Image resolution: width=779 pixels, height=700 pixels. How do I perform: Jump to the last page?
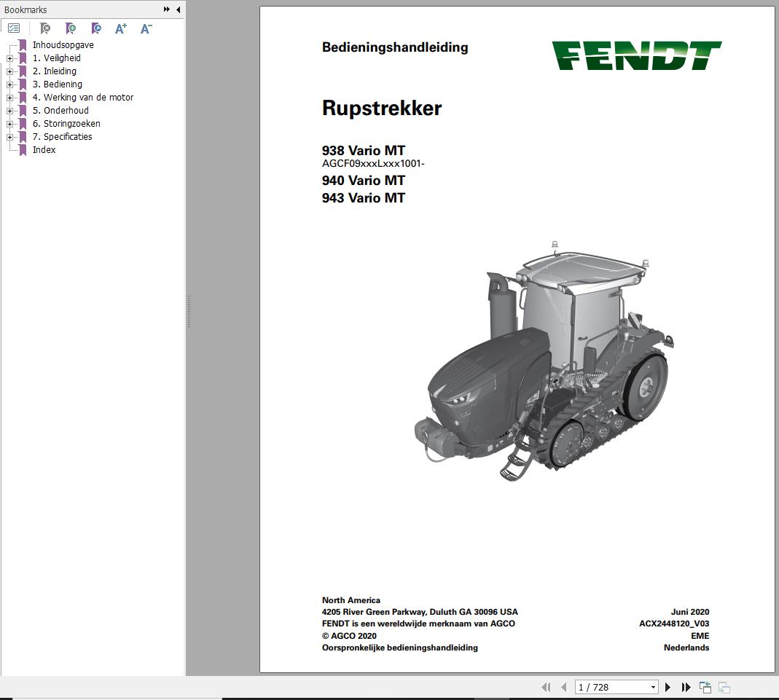click(x=686, y=687)
